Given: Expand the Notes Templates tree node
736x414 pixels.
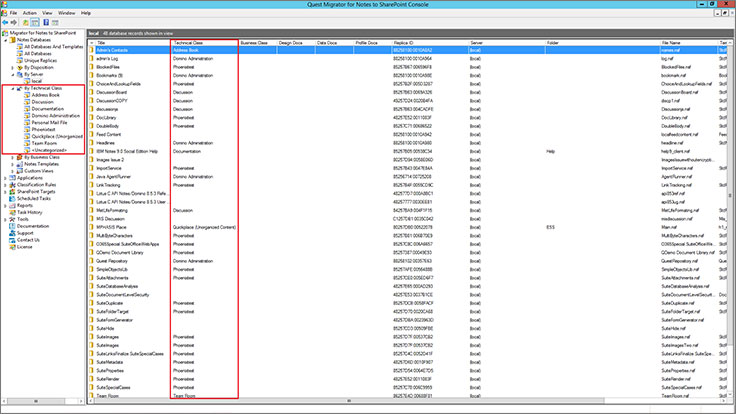Looking at the screenshot, I should 13,164.
